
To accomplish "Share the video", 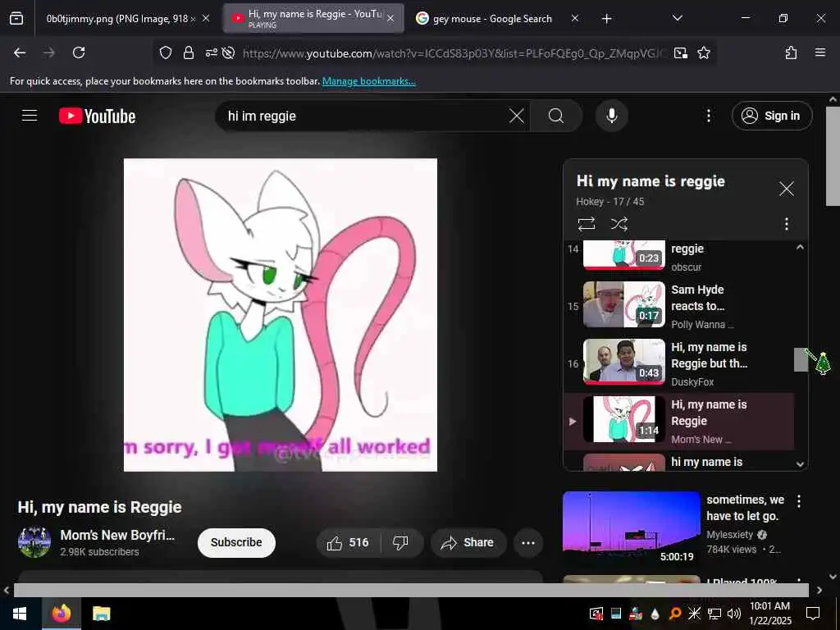I will 468,543.
